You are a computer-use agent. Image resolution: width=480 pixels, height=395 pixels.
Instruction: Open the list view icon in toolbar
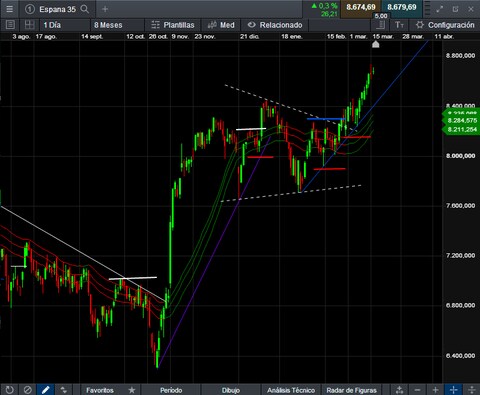tap(10, 25)
